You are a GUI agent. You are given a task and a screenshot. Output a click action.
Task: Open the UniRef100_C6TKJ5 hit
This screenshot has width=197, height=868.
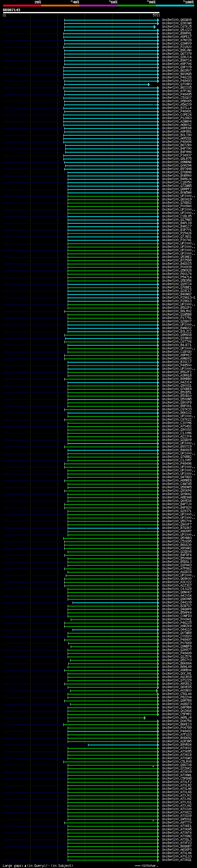(176, 26)
